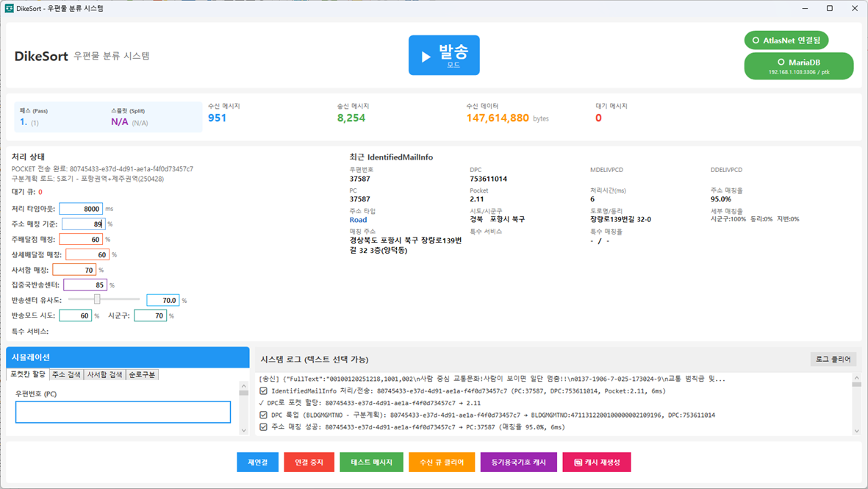
Task: Toggle checkbox on DPC 룩업 log line
Action: (x=264, y=415)
